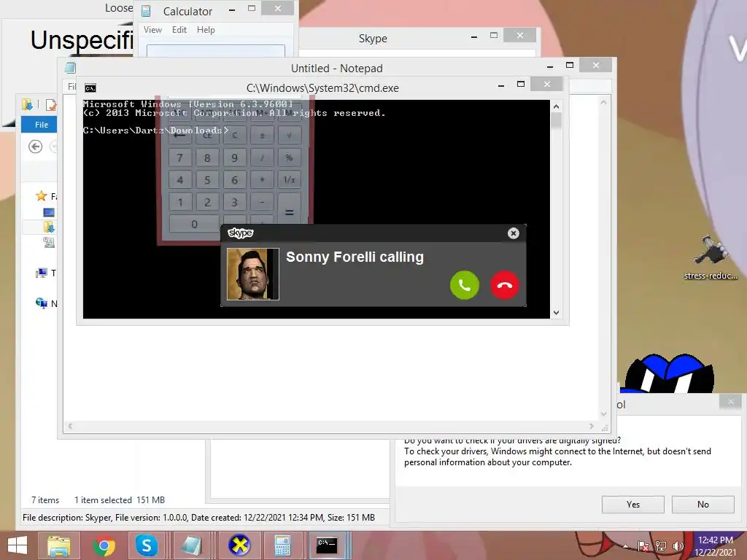
Task: Dismiss the Skype call popup with X icon
Action: [513, 233]
